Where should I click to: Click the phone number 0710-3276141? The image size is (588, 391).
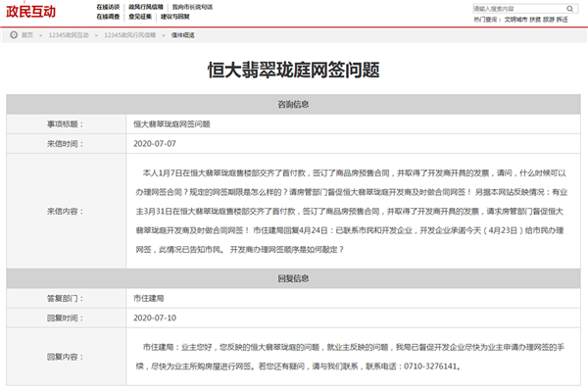pos(430,367)
